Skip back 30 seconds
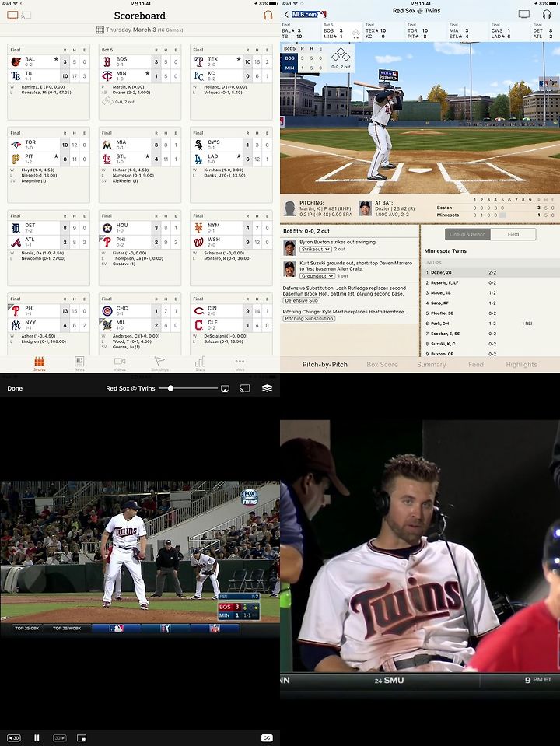 tap(14, 738)
